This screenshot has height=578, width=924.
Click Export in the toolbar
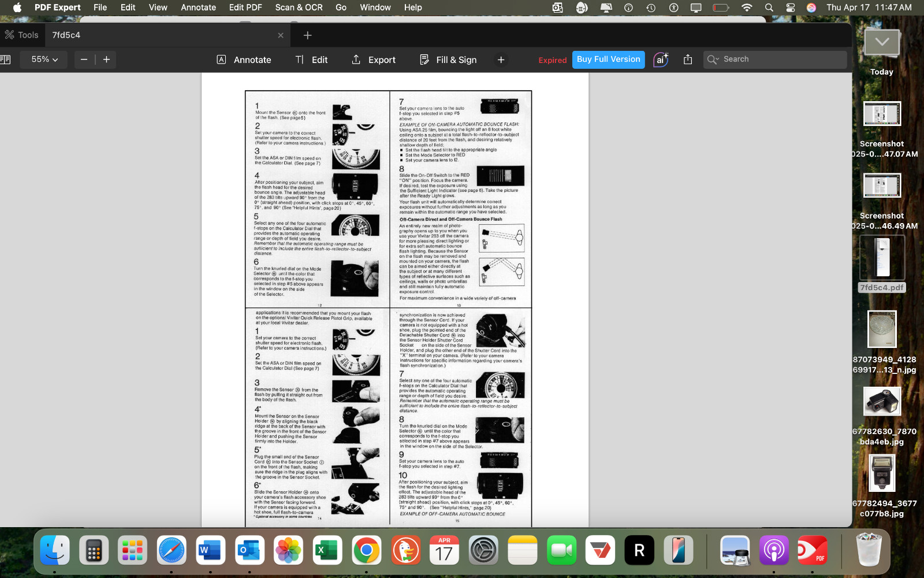tap(373, 60)
